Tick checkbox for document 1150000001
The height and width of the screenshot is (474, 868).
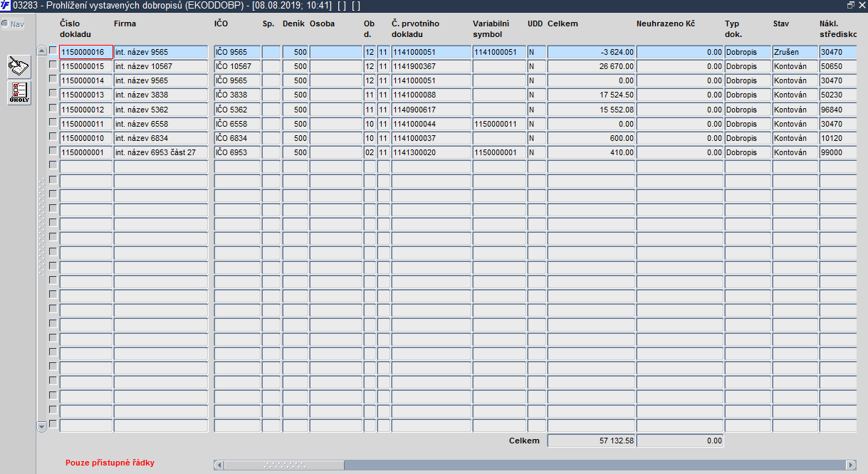tap(53, 151)
